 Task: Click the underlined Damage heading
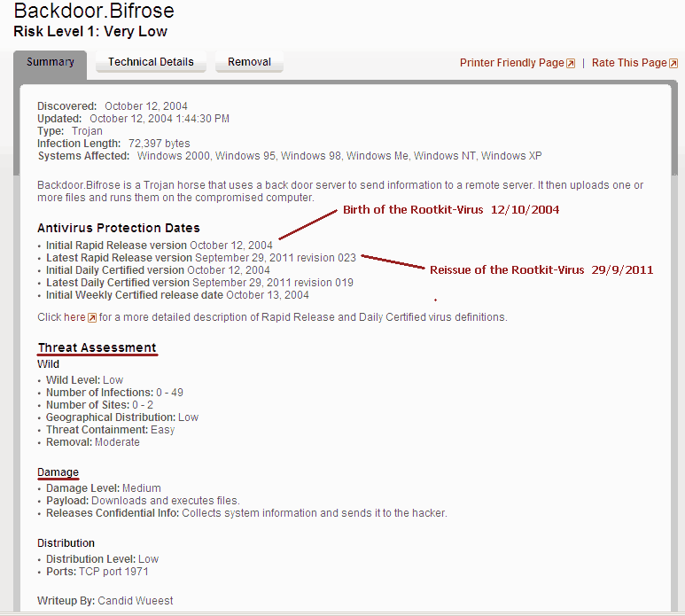[58, 472]
